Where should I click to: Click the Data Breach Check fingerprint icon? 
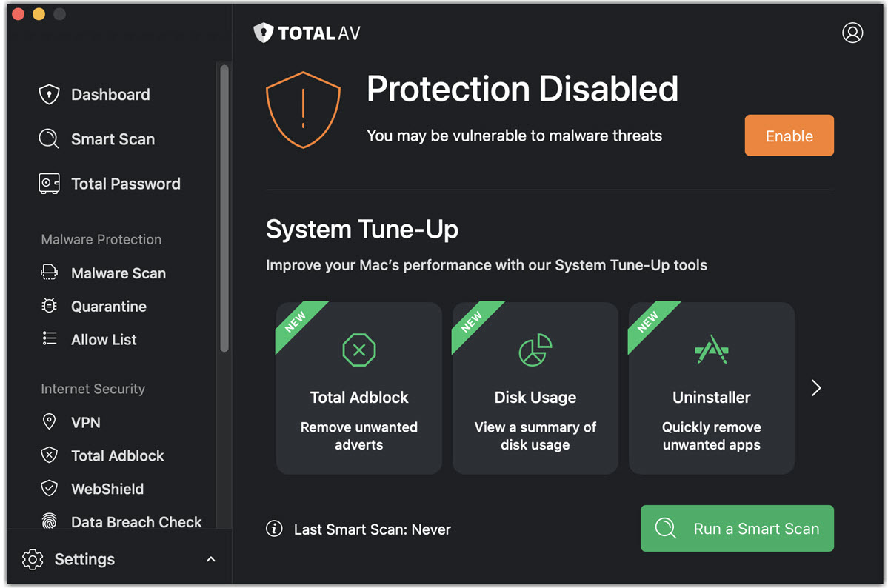(49, 521)
